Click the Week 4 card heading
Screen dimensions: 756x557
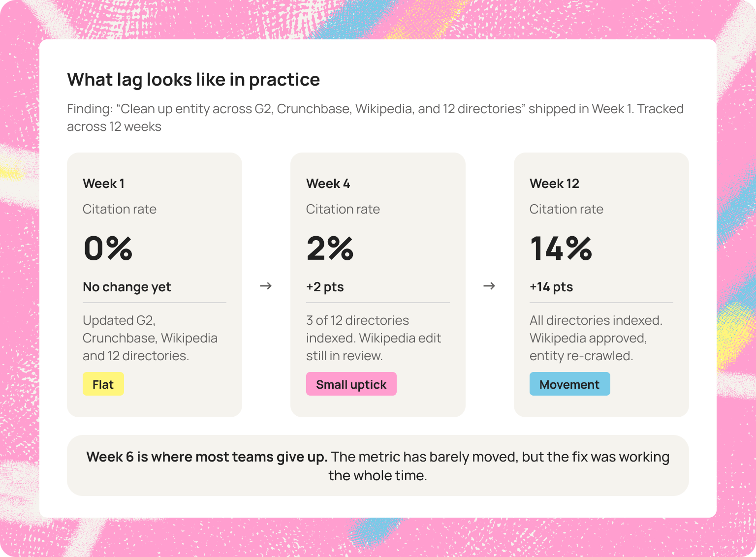[x=328, y=184]
